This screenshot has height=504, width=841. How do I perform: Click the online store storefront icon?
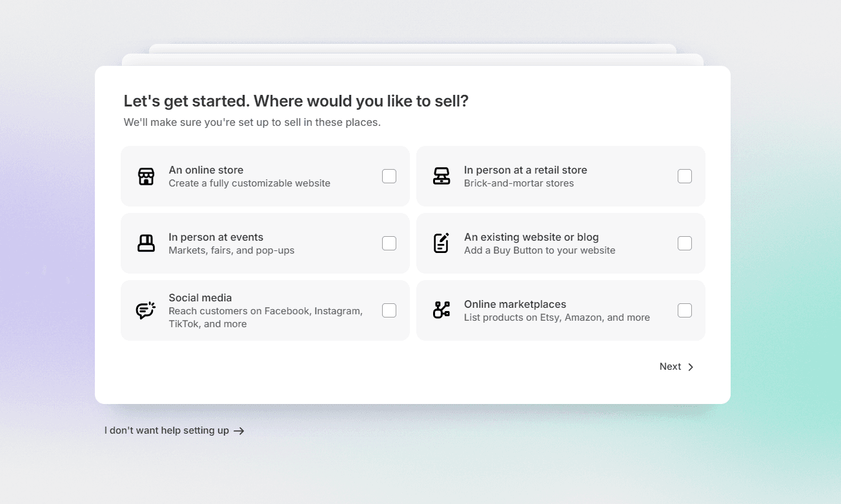pos(147,176)
